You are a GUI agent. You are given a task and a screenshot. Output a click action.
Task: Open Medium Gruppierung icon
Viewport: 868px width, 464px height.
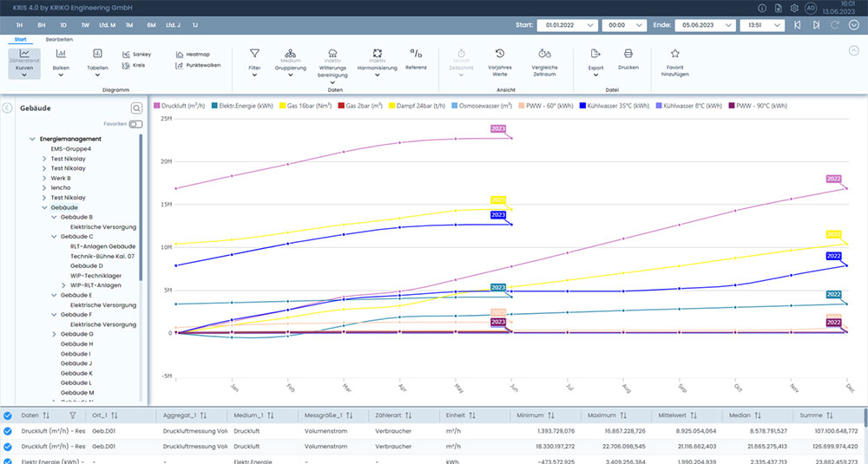point(290,53)
